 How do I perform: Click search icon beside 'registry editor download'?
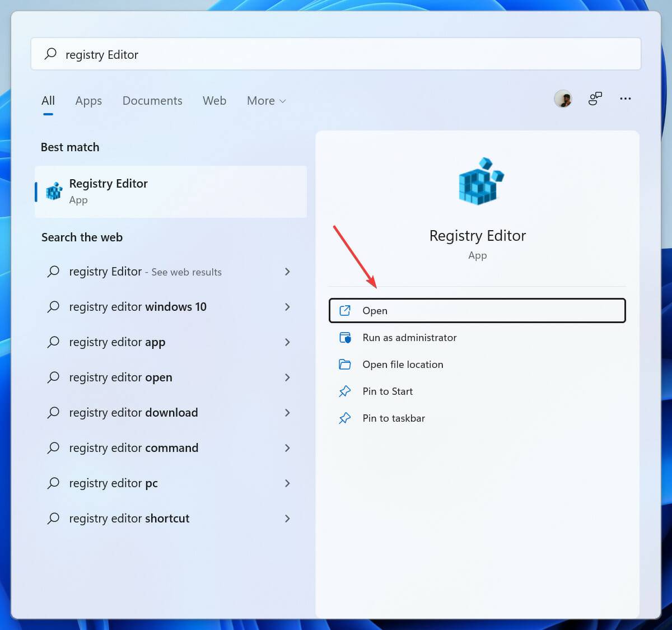click(x=53, y=413)
